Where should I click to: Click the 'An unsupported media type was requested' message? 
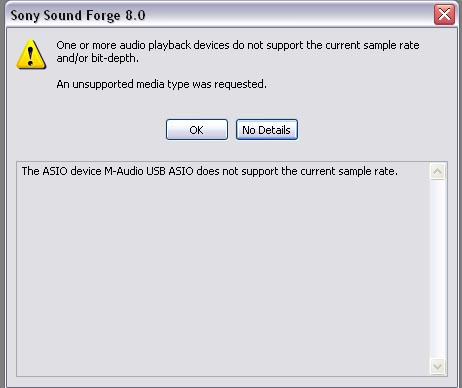coord(161,84)
